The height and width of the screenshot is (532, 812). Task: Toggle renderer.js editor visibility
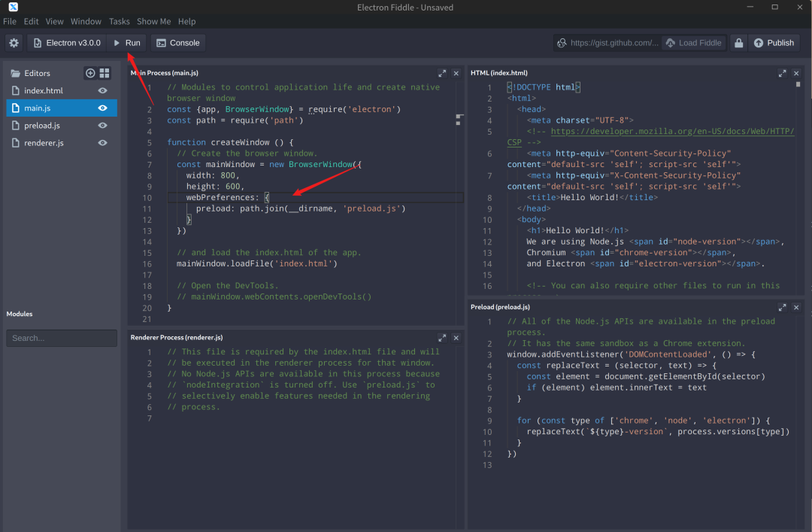(103, 143)
